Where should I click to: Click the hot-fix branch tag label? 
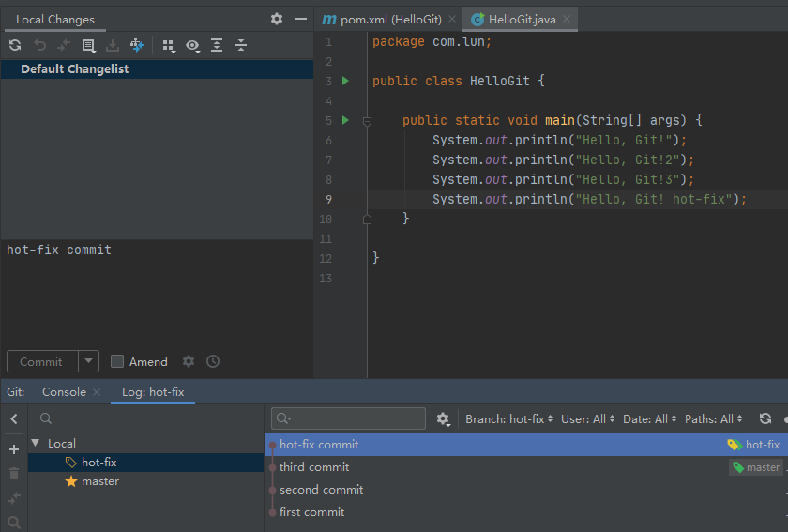754,445
